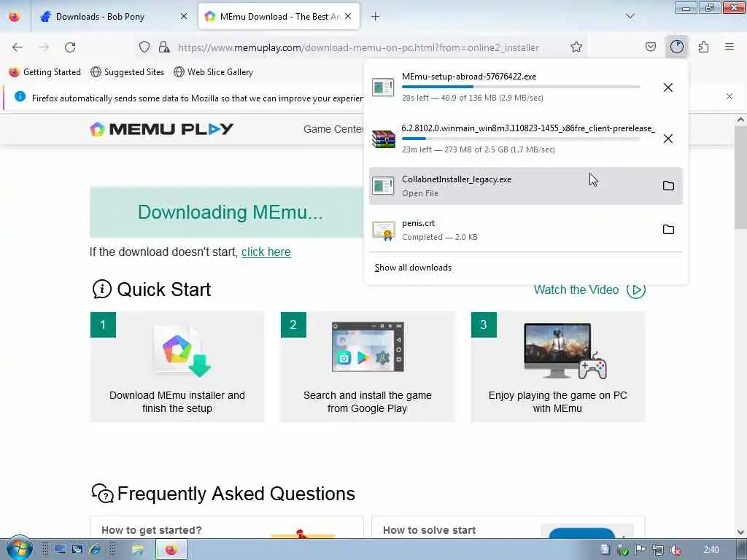This screenshot has height=560, width=747.
Task: Open the tracking protection shield icon
Action: [x=144, y=47]
